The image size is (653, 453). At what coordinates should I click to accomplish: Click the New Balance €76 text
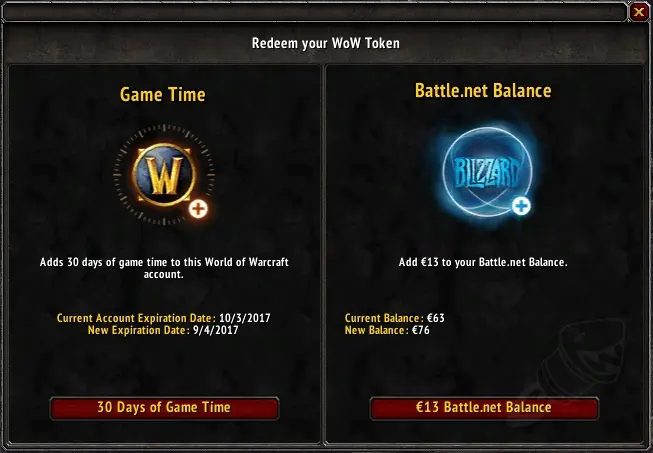coord(387,330)
